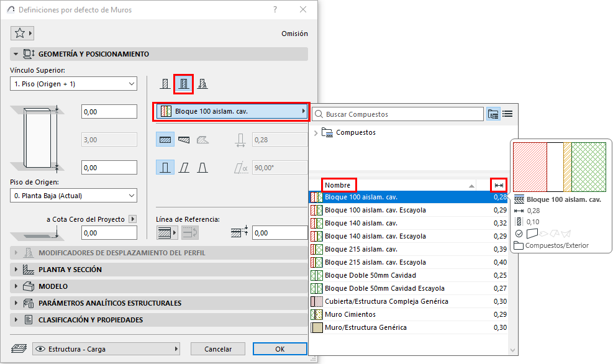
Task: Select Bloque 215 aislam. cav. Escayola
Action: pos(409,262)
